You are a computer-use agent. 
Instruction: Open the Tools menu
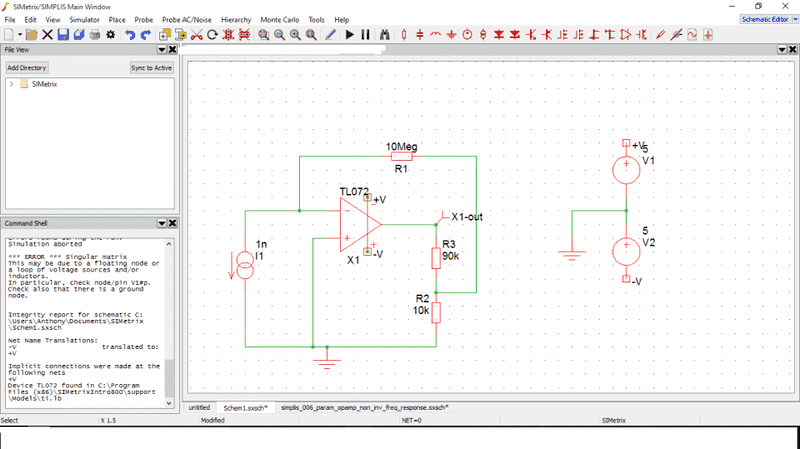pyautogui.click(x=316, y=19)
